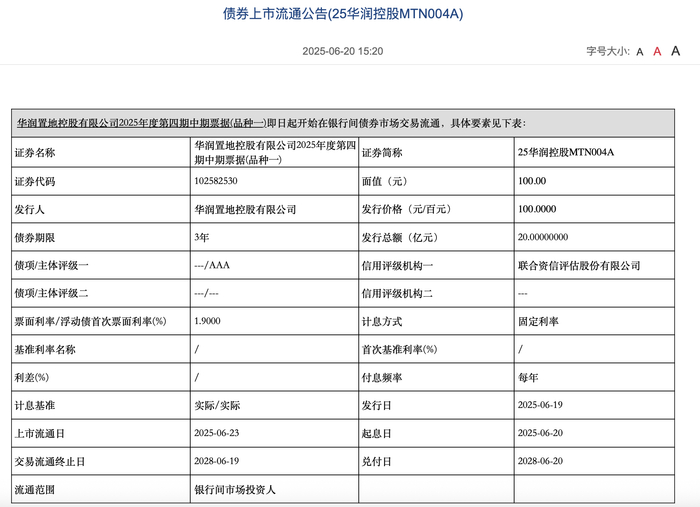Viewport: 700px width, 507px height.
Task: Click the value date 2025-06-20 in table
Action: 540,433
